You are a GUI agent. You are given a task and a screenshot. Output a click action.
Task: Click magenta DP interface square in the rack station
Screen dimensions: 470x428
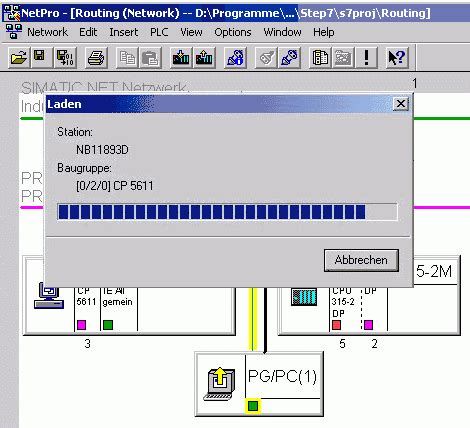368,325
